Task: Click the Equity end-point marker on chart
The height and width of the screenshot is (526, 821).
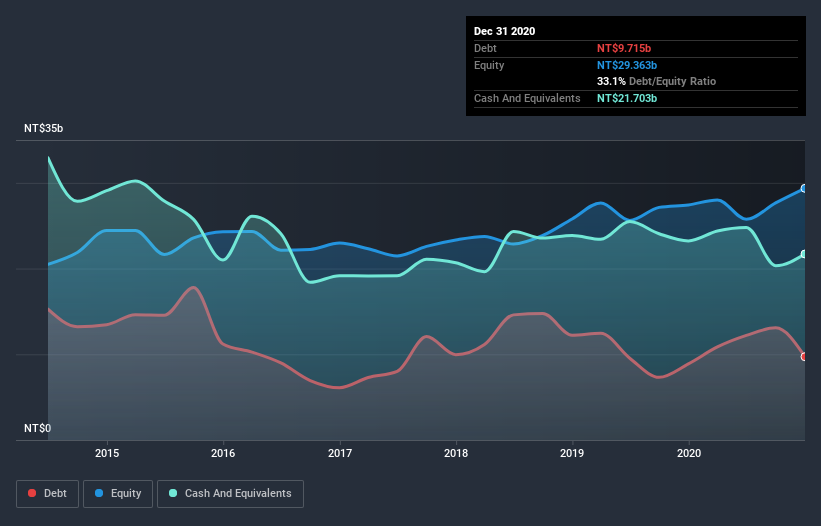Action: [x=804, y=188]
